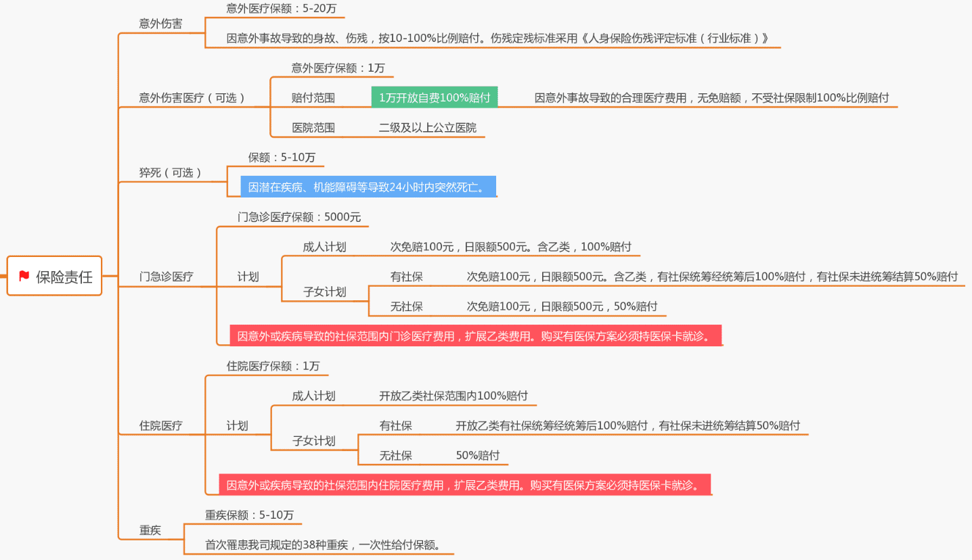Click the red flag marker icon
972x560 pixels.
pos(22,276)
